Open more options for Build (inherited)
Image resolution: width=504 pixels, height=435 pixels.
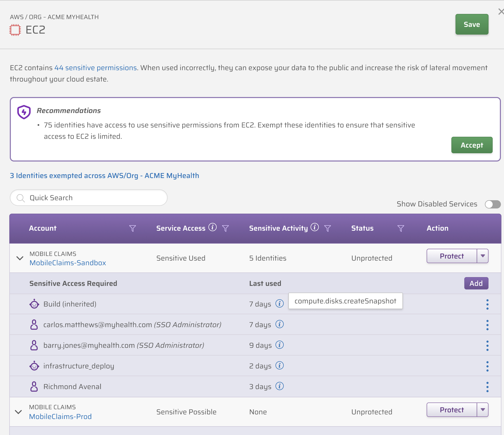[487, 304]
